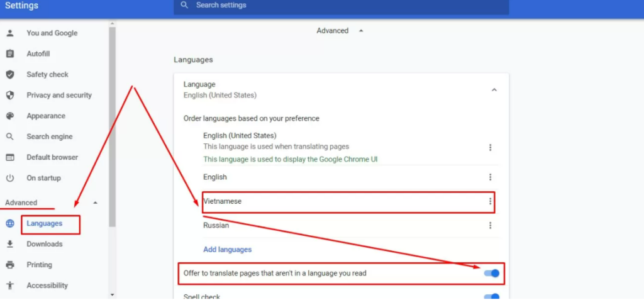The width and height of the screenshot is (644, 305).
Task: Go to Safety check section
Action: coord(47,75)
